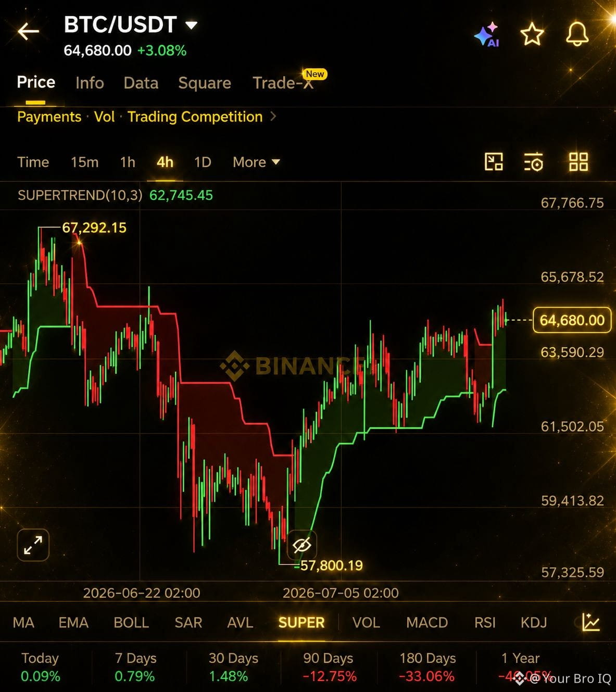Click the 57,325.59 price axis label
This screenshot has width=616, height=692.
click(572, 572)
